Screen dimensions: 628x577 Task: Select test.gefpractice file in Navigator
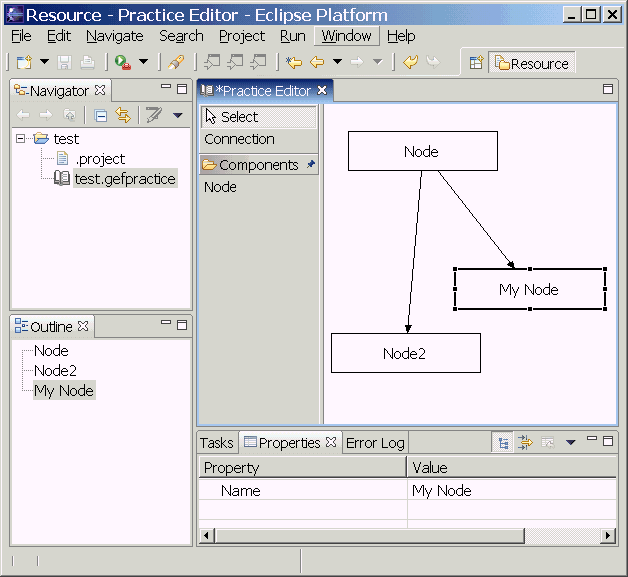[x=124, y=178]
